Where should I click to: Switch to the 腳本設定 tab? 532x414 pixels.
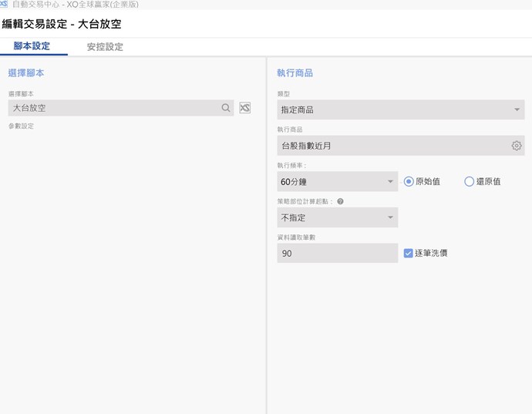32,46
